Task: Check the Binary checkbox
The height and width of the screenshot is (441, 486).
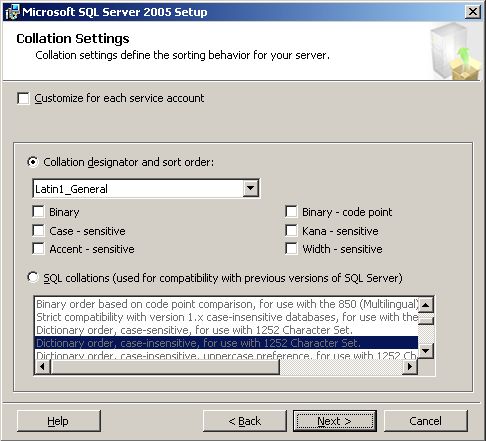Action: 39,212
